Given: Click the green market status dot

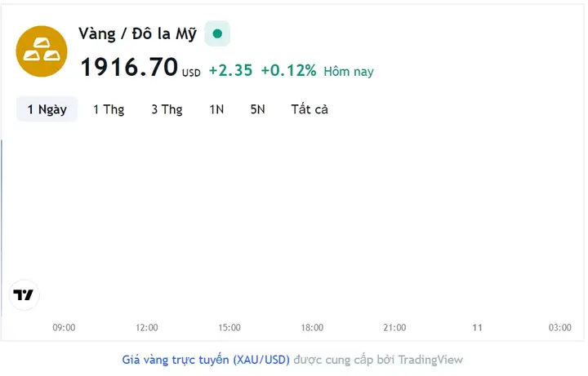Looking at the screenshot, I should click(x=217, y=33).
